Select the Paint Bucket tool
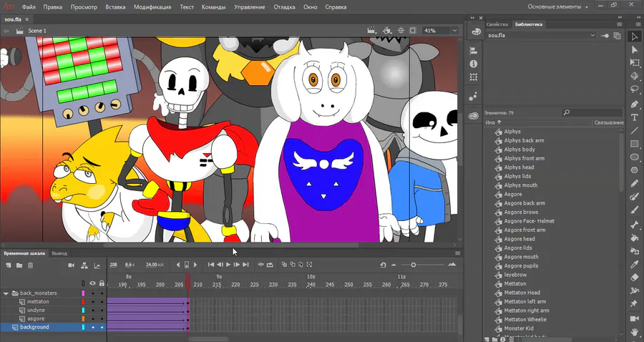644x342 pixels. [635, 238]
